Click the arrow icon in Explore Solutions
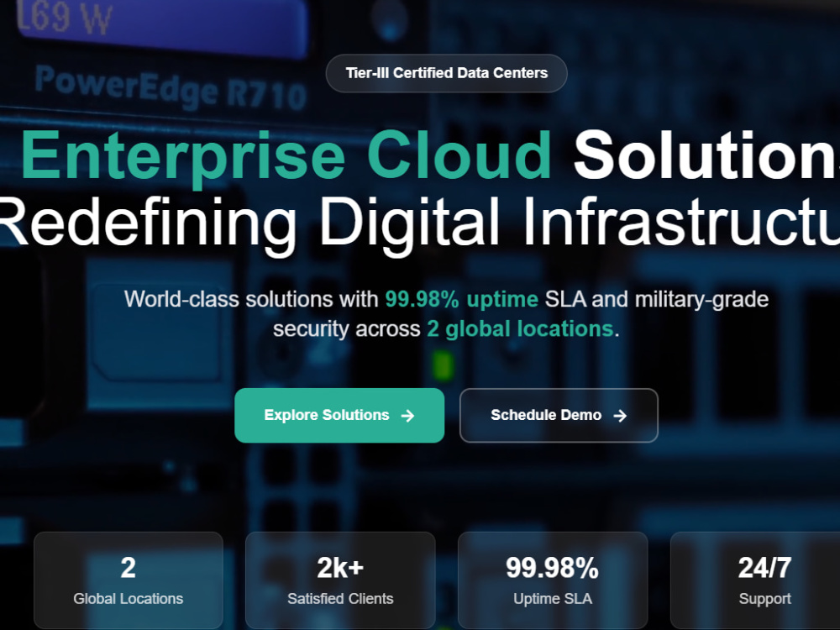The image size is (840, 630). click(x=407, y=416)
